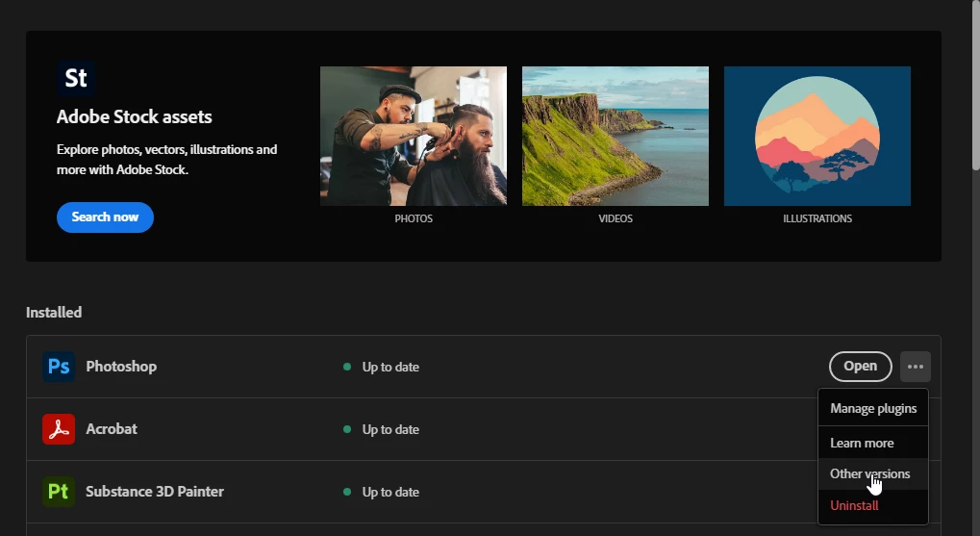This screenshot has width=980, height=536.
Task: Click the vertical scrollbar thumb
Action: (x=975, y=85)
